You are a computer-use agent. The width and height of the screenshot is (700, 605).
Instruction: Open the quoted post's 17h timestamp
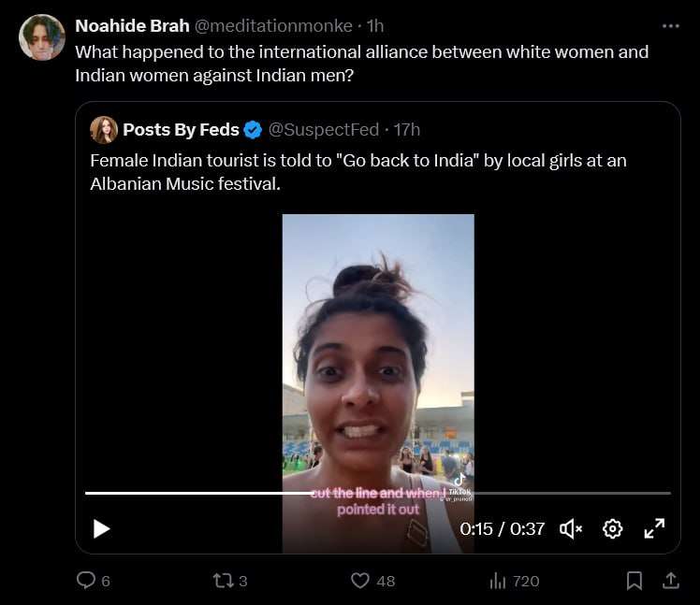[407, 129]
